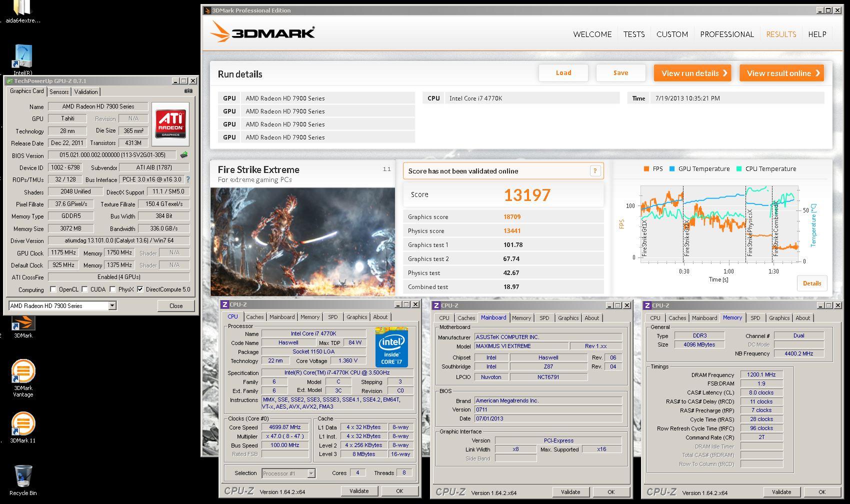
Task: Go to the WELCOME page in 3DMark
Action: point(592,34)
